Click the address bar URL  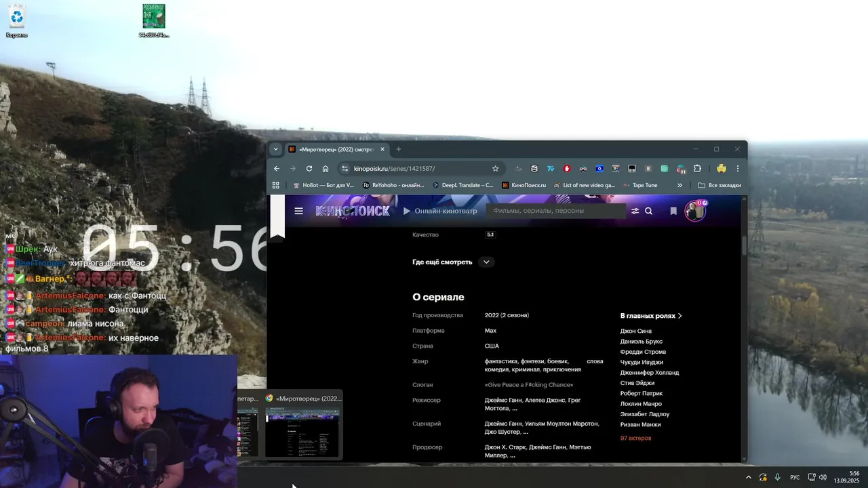click(x=394, y=169)
